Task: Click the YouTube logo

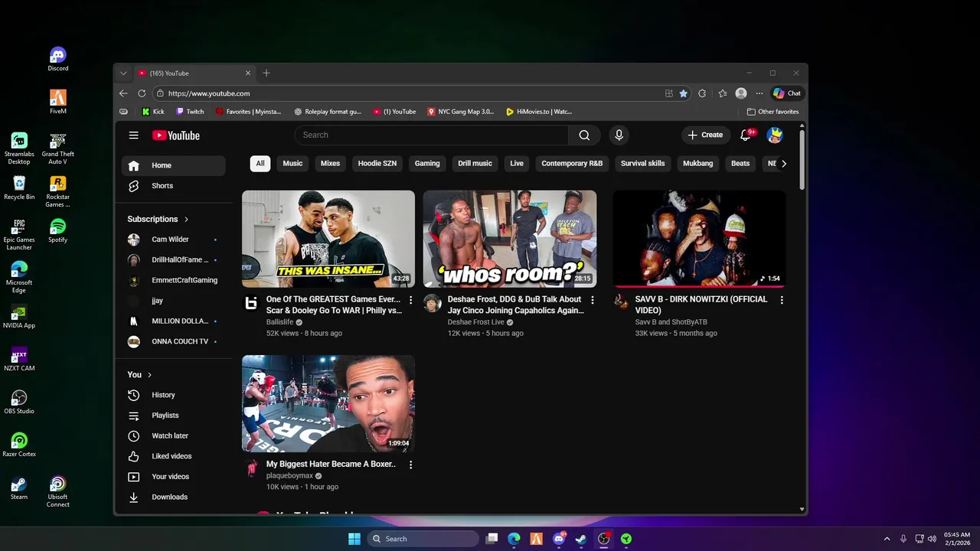Action: [176, 135]
